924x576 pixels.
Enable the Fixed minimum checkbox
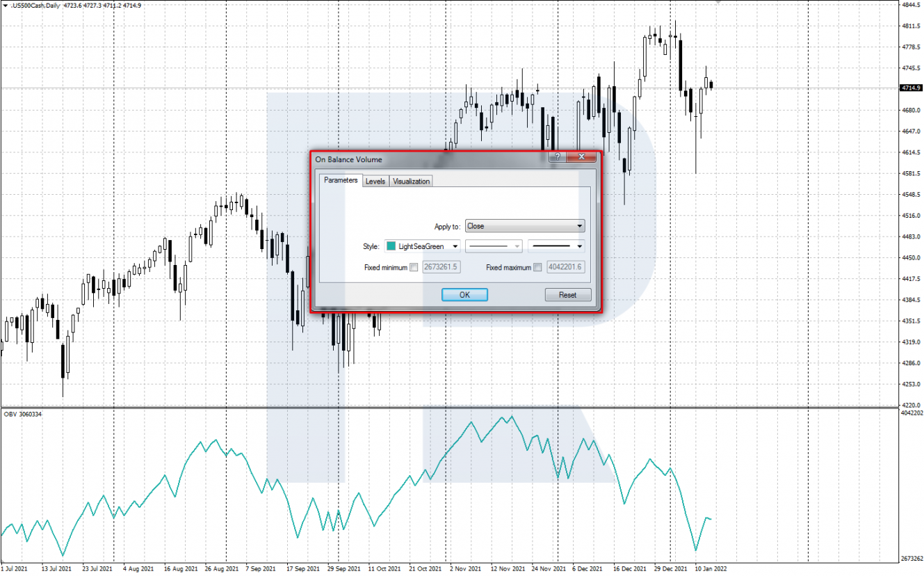[414, 267]
